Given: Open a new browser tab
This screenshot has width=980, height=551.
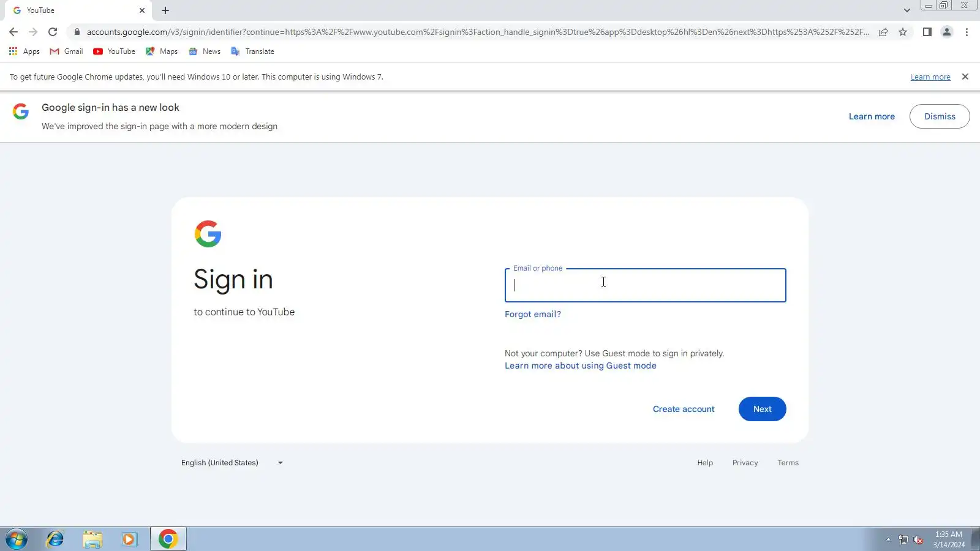Looking at the screenshot, I should click(x=165, y=10).
